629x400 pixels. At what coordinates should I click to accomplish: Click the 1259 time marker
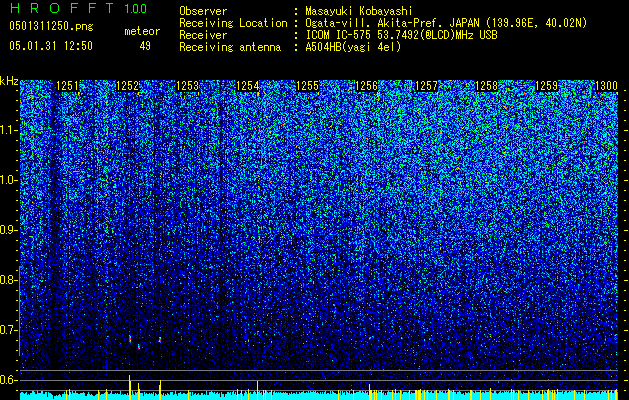(546, 86)
